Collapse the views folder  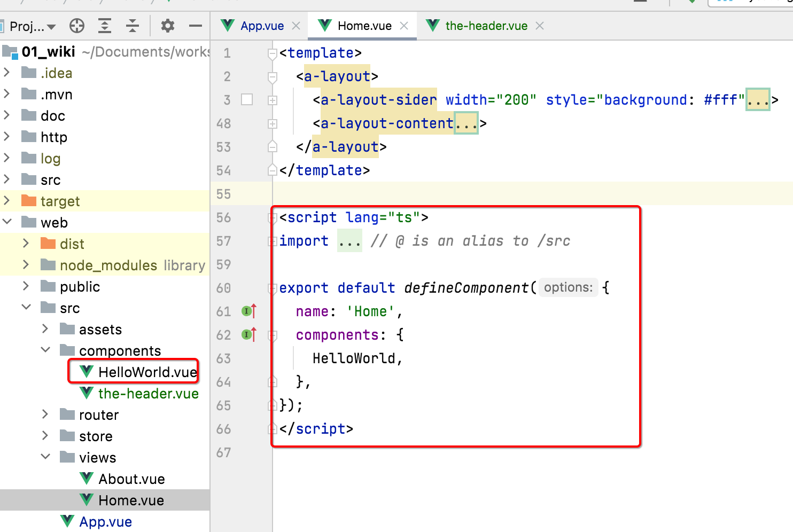[x=45, y=457]
